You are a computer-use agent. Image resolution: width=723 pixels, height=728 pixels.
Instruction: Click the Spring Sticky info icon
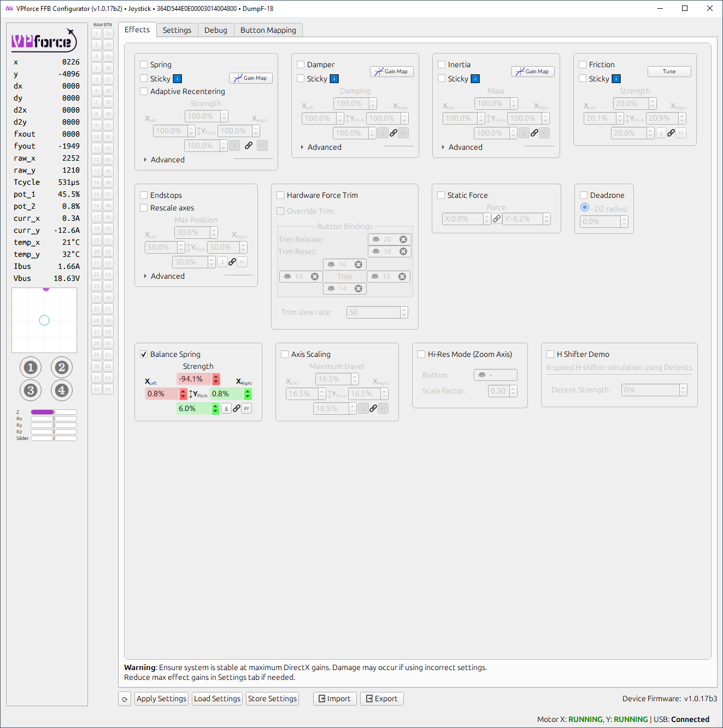pos(178,79)
